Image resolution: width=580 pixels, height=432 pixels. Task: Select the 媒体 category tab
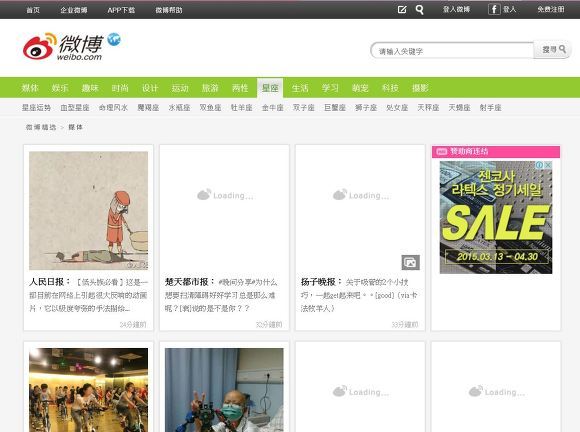coord(30,88)
